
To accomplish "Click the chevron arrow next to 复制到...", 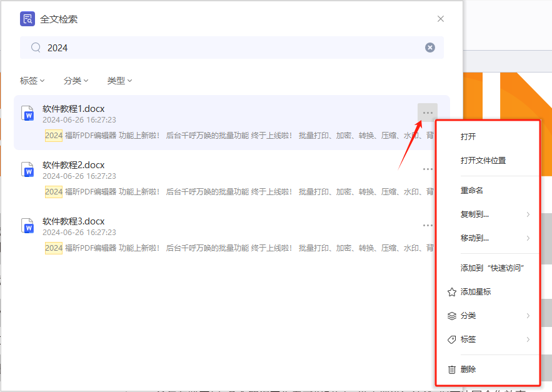I will pyautogui.click(x=528, y=214).
